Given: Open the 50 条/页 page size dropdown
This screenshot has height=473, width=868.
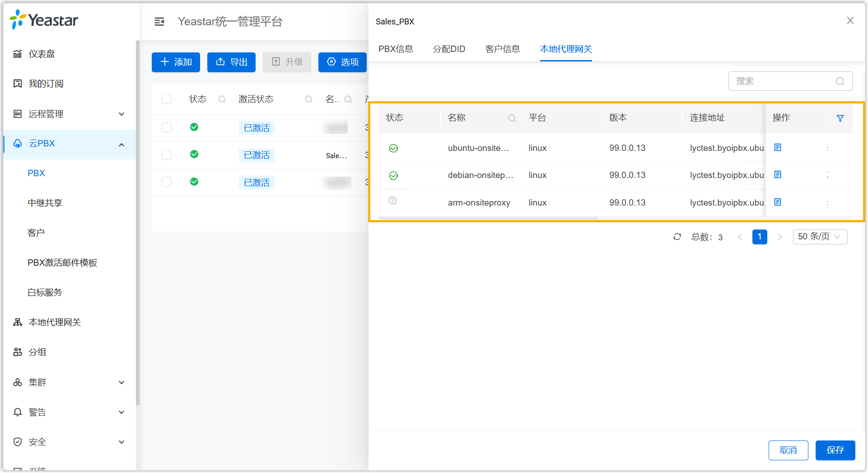Looking at the screenshot, I should [820, 237].
